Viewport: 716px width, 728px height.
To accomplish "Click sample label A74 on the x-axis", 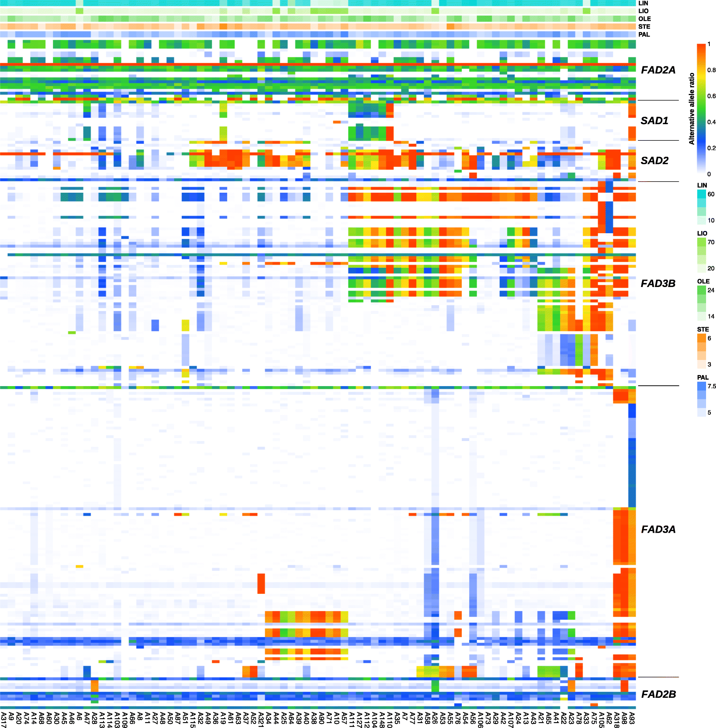I will (26, 717).
